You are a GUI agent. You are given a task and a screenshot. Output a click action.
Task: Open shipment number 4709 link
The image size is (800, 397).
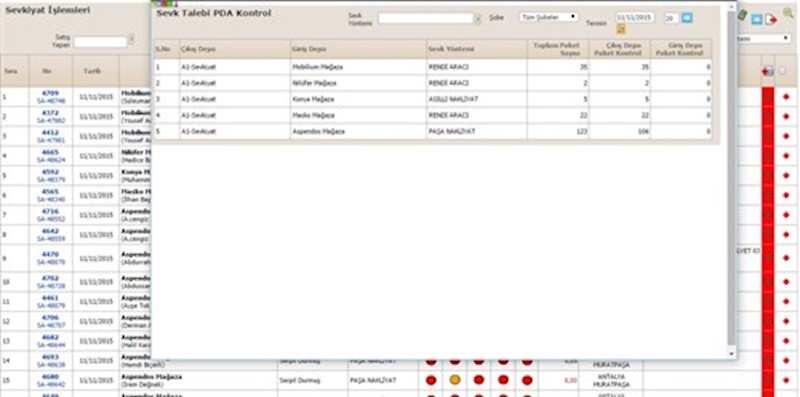(x=51, y=93)
